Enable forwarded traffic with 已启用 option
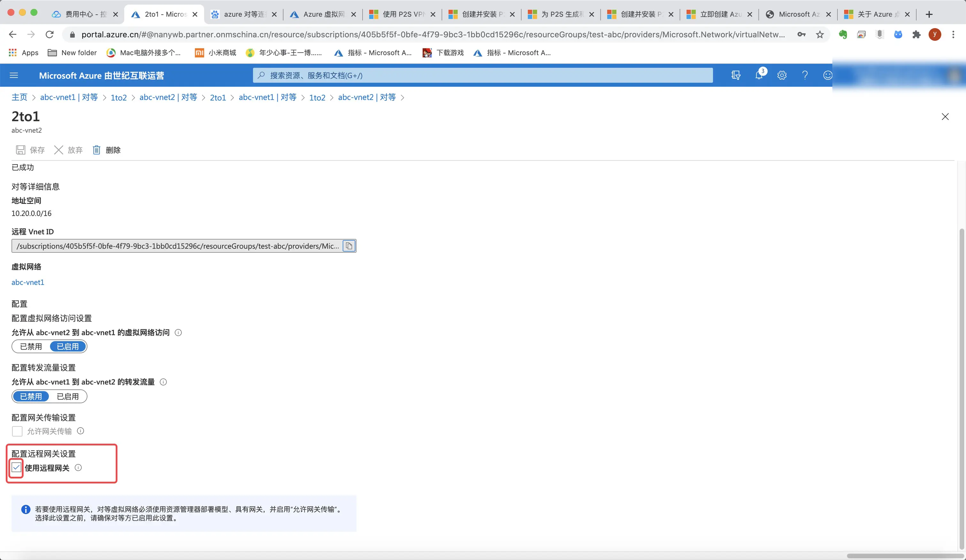The image size is (966, 560). coord(67,396)
